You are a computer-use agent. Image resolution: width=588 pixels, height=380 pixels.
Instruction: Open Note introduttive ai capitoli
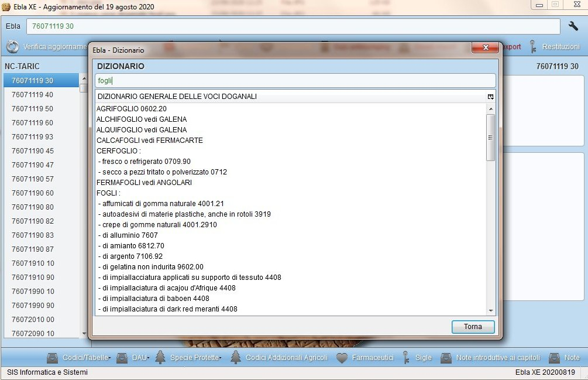click(x=498, y=358)
